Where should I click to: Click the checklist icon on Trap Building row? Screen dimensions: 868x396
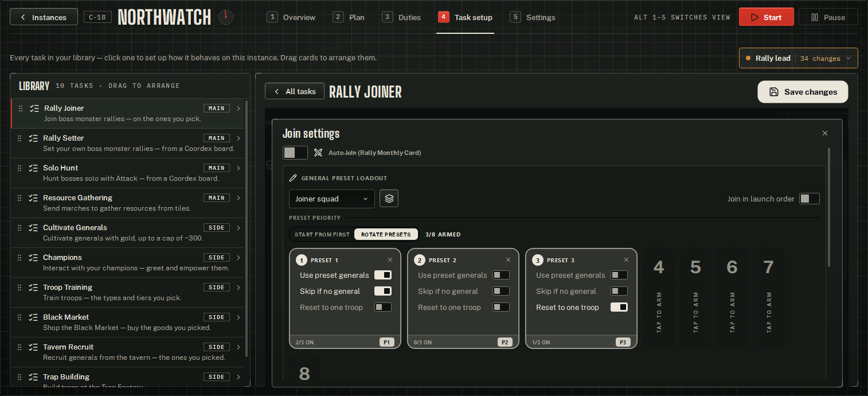click(x=34, y=377)
